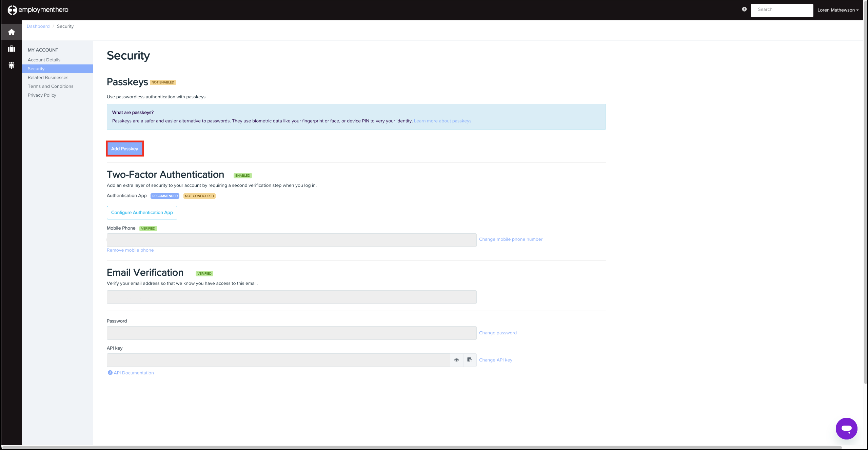Click Change mobile phone number link

click(x=511, y=239)
